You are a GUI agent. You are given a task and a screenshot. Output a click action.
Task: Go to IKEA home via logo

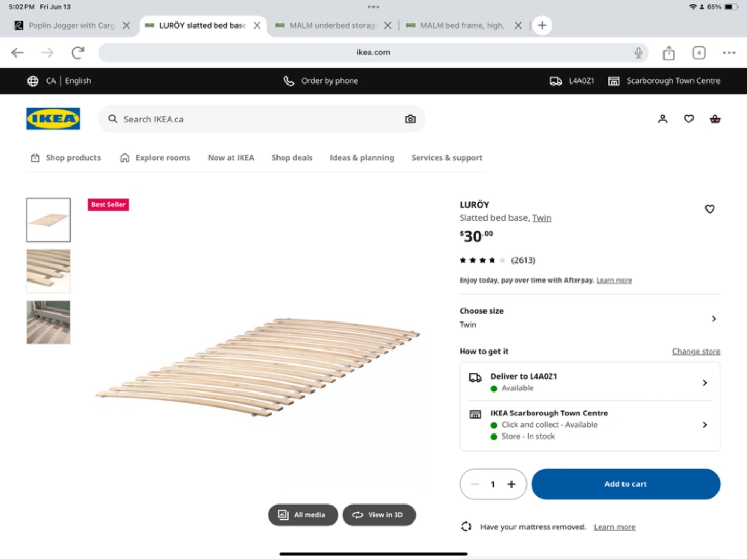(x=53, y=119)
